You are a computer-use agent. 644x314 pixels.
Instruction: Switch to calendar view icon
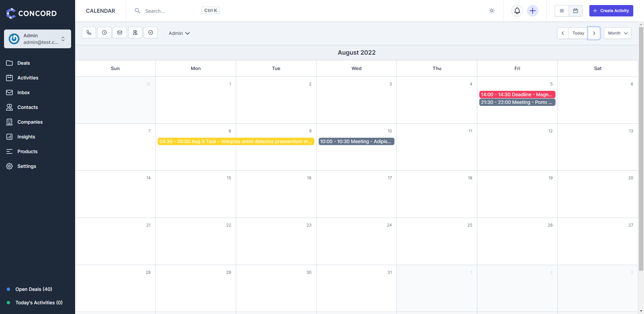click(x=576, y=11)
